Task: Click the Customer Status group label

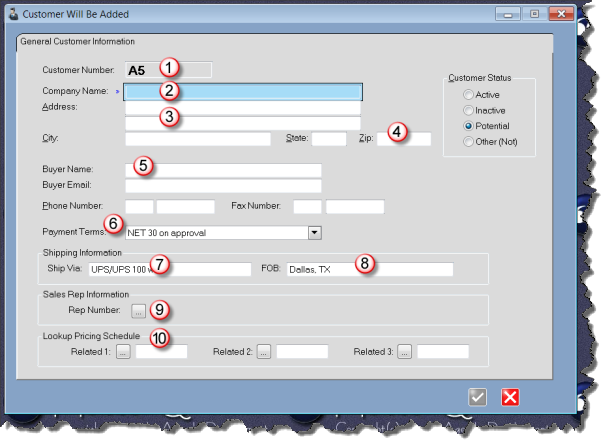Action: click(x=480, y=78)
